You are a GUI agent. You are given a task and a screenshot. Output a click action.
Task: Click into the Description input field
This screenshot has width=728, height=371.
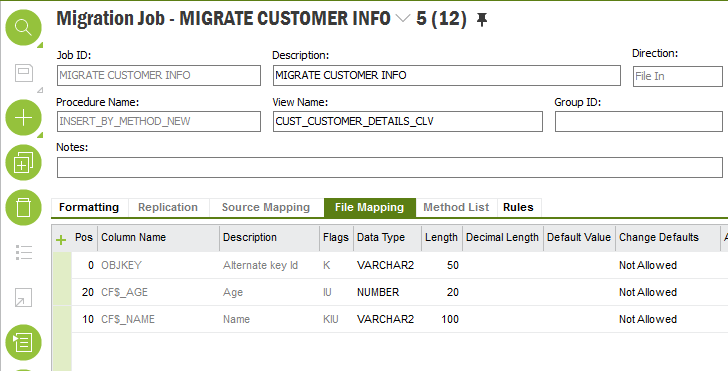point(447,75)
